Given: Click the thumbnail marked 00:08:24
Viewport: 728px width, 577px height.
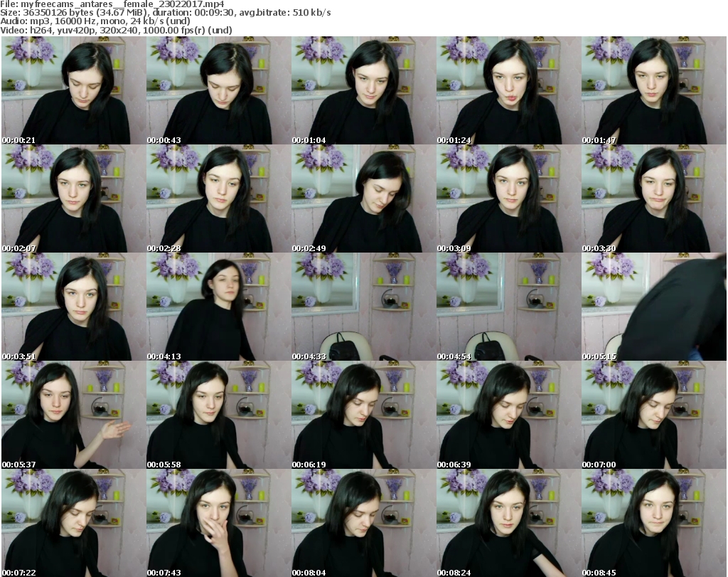Looking at the screenshot, I should [508, 523].
